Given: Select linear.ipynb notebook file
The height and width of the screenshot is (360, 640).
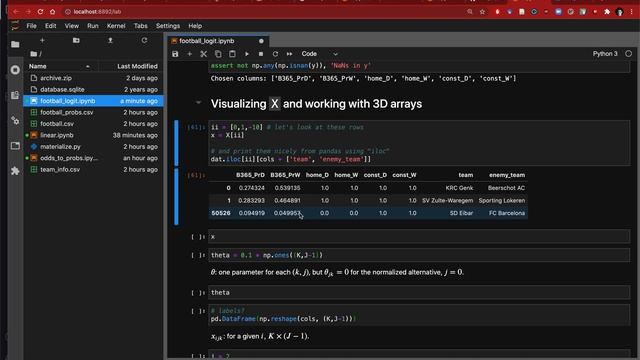Looking at the screenshot, I should (x=93, y=135).
